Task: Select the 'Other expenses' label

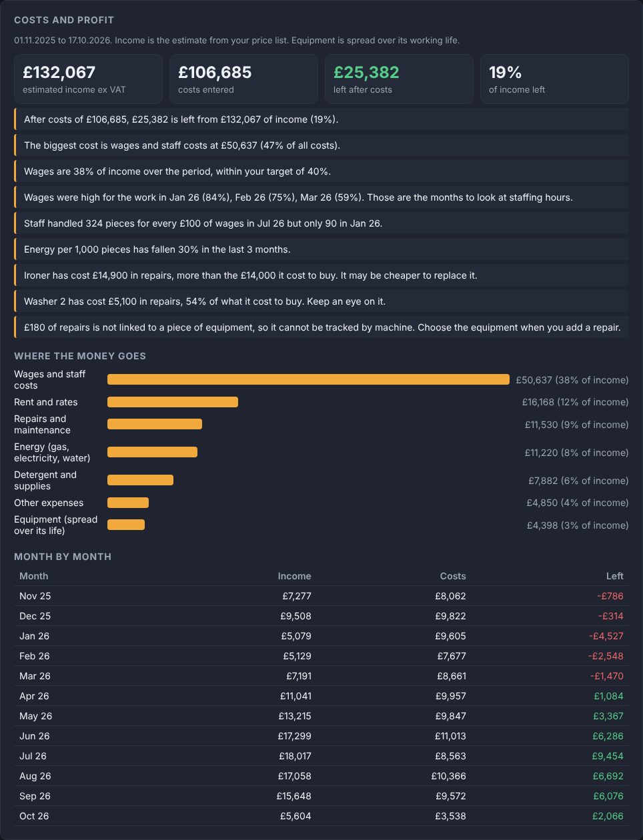Action: click(x=49, y=503)
